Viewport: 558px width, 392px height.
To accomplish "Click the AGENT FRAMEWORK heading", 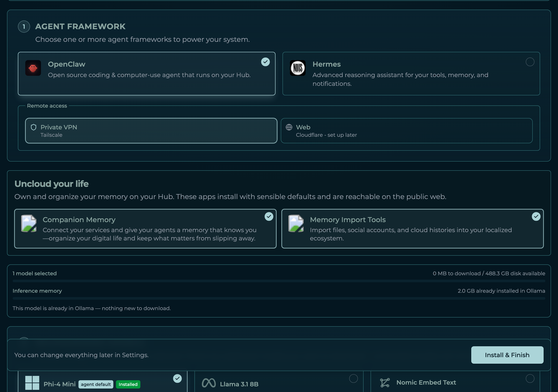I will (80, 27).
